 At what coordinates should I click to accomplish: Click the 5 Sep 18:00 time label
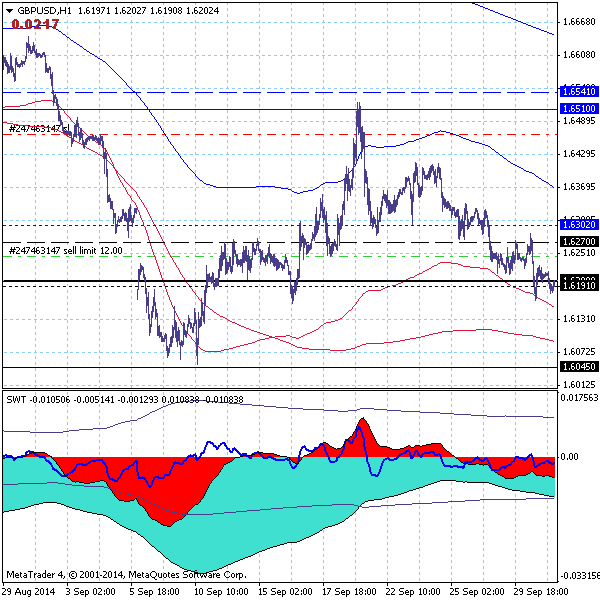tap(155, 592)
